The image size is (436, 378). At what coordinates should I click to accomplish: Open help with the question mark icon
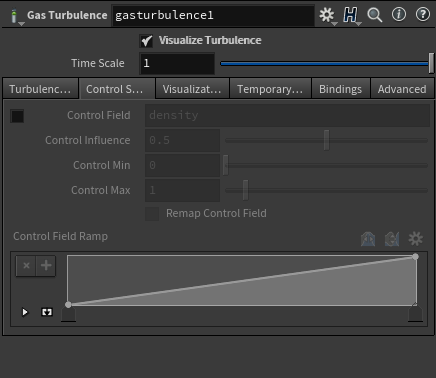[423, 14]
